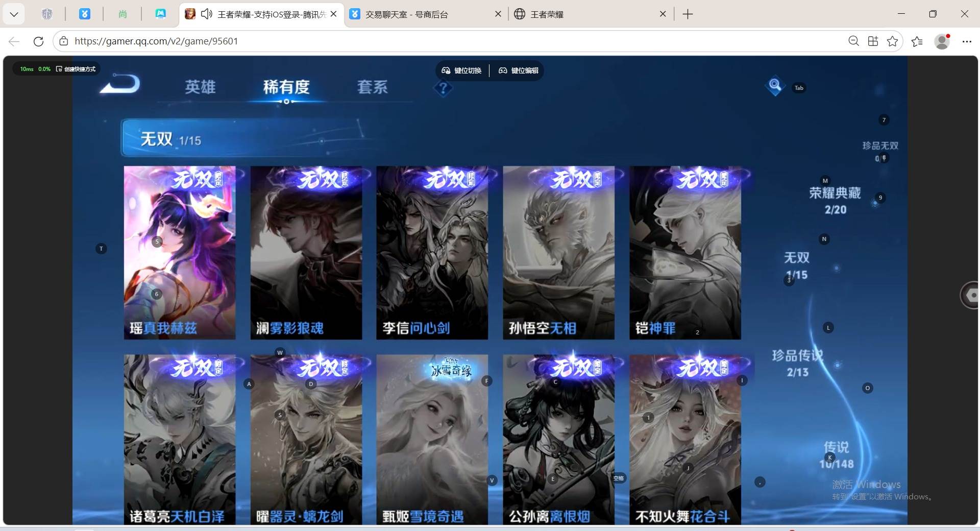Jump to 珍品传说 2/13 category
The width and height of the screenshot is (980, 531).
point(797,363)
